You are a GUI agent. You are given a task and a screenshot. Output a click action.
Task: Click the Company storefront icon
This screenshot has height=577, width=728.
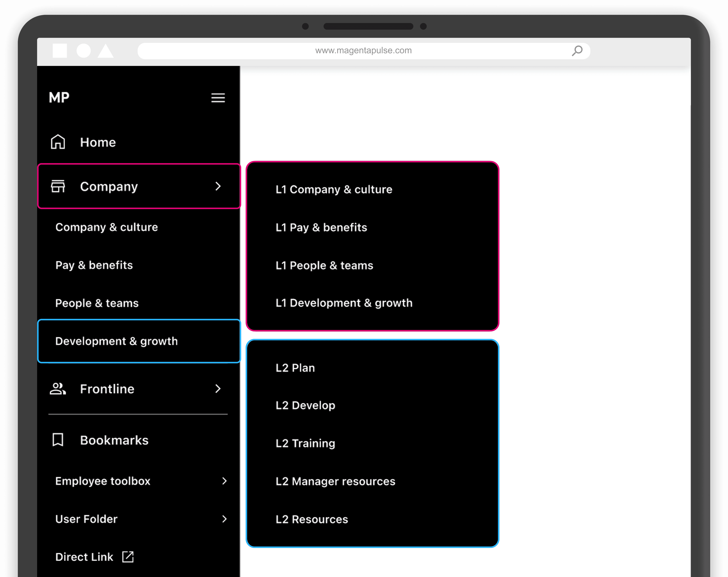[x=58, y=186]
